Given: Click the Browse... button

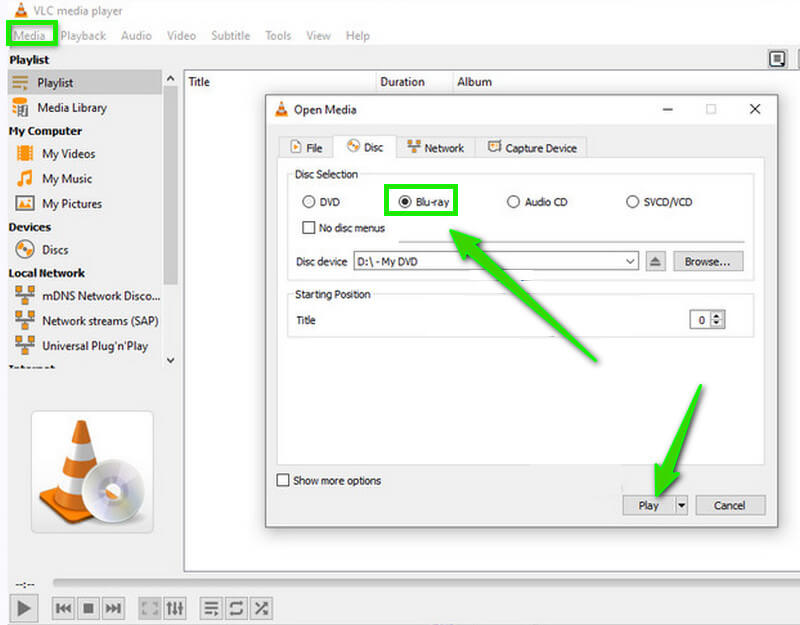Looking at the screenshot, I should pos(708,261).
